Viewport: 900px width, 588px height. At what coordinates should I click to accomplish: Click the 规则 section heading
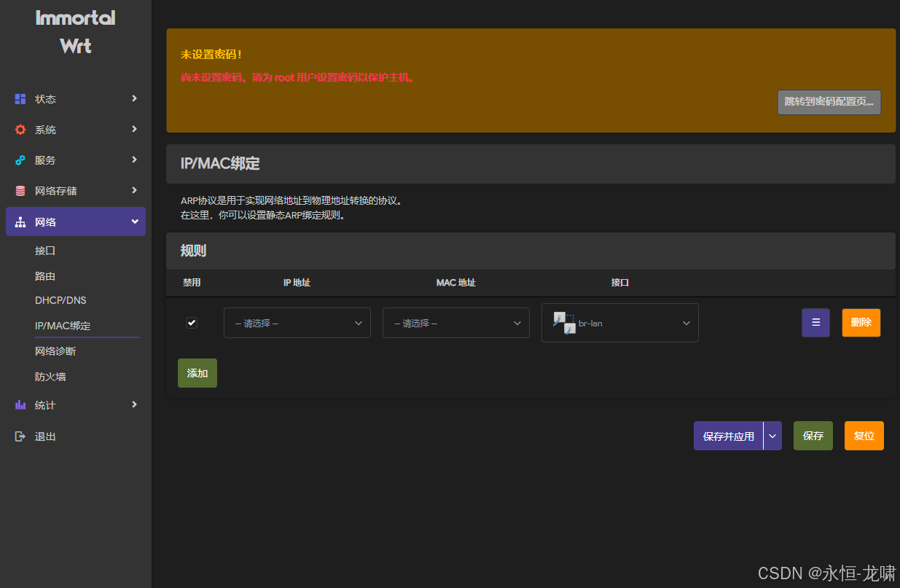coord(193,251)
